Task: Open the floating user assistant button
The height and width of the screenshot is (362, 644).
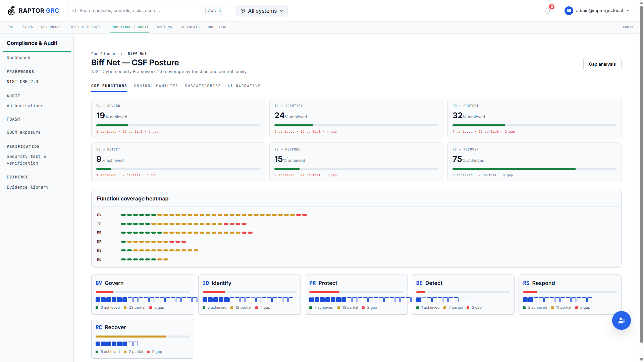Action: 621,320
